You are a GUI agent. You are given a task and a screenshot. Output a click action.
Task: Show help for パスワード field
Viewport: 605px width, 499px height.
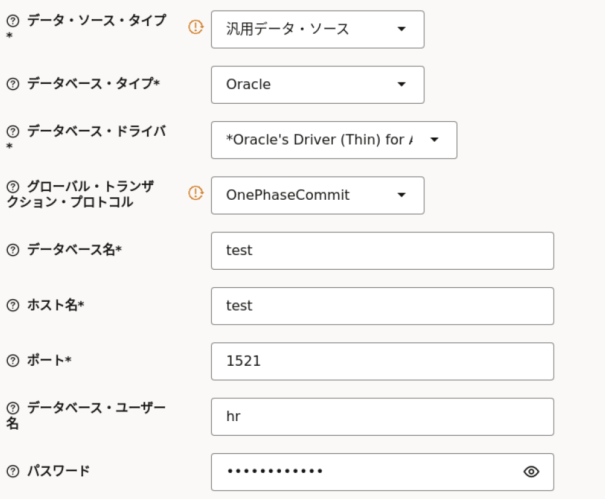click(x=13, y=471)
